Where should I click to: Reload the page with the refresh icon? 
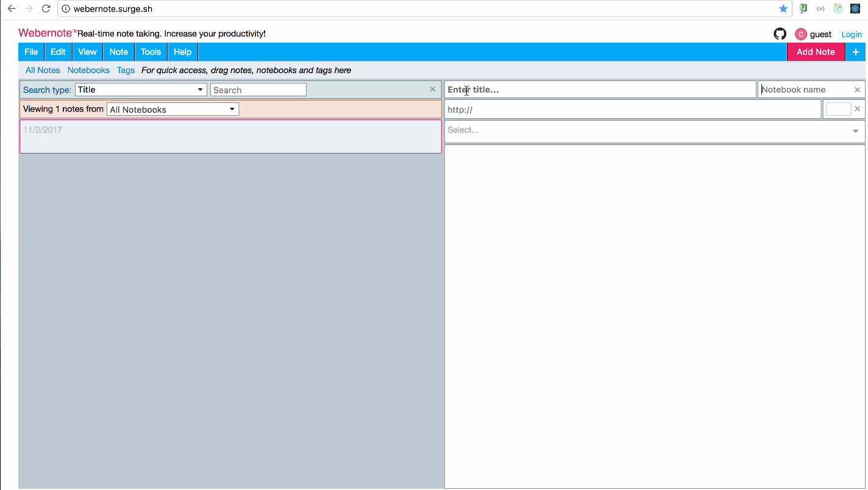click(x=46, y=9)
